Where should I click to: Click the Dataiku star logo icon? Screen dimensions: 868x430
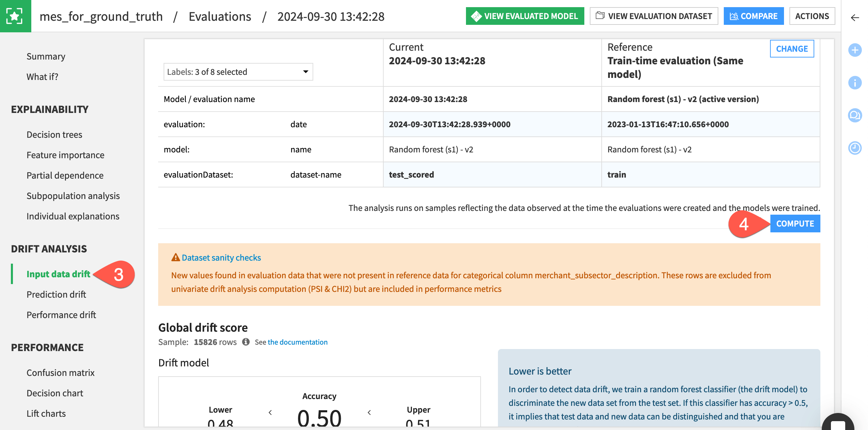pos(15,16)
